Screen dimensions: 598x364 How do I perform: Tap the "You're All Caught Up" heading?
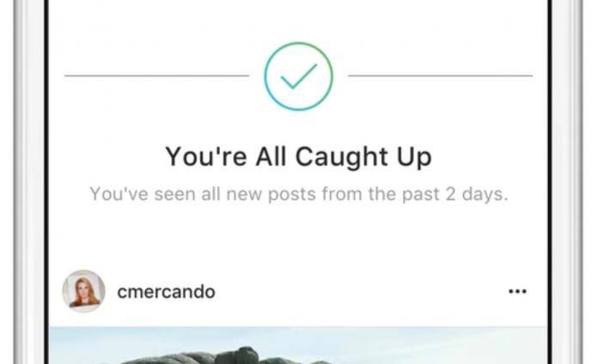click(298, 156)
